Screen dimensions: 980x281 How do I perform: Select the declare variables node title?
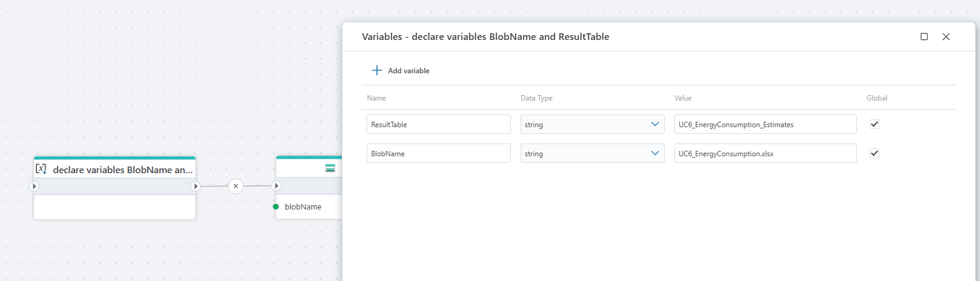(x=122, y=170)
